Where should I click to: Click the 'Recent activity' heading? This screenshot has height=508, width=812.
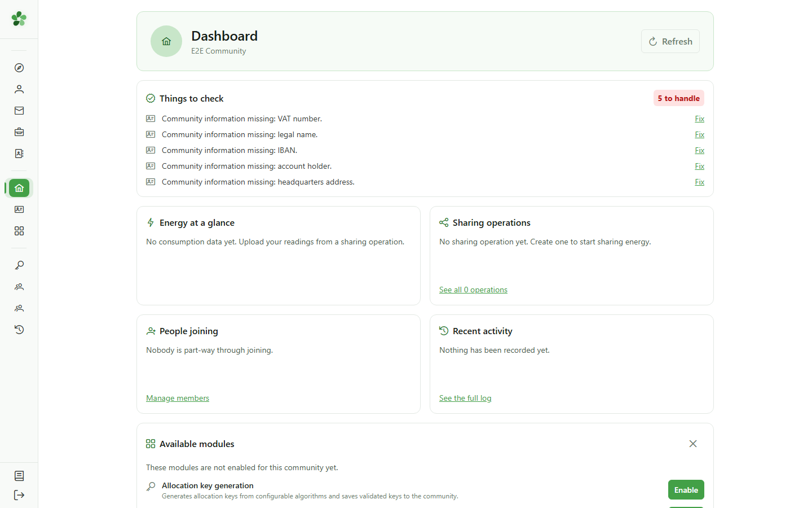[x=483, y=331]
